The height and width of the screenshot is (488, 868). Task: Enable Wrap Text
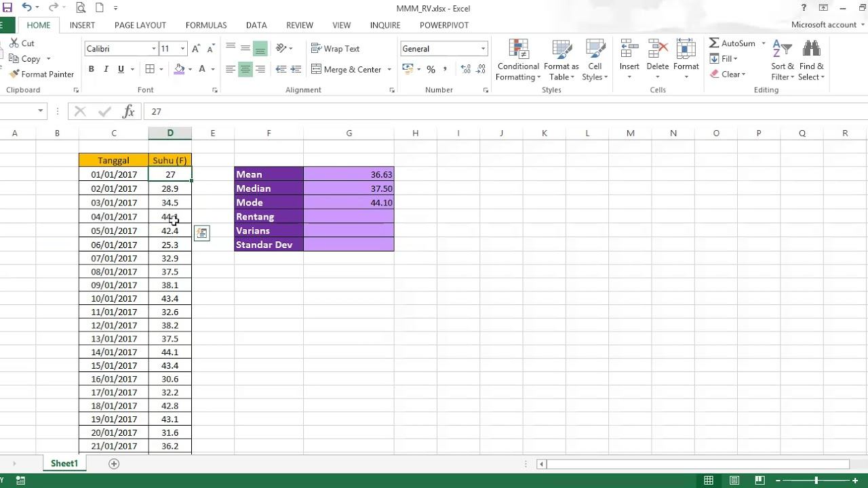335,49
